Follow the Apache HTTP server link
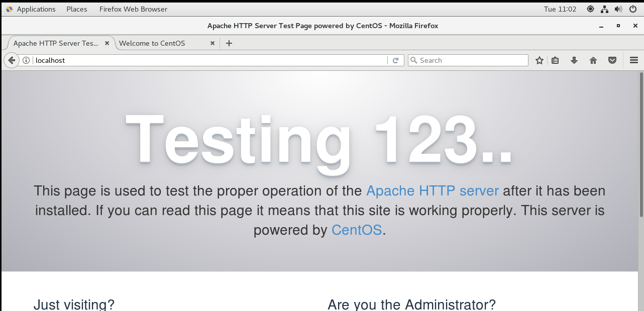Screen dimensions: 644x311 pos(433,191)
